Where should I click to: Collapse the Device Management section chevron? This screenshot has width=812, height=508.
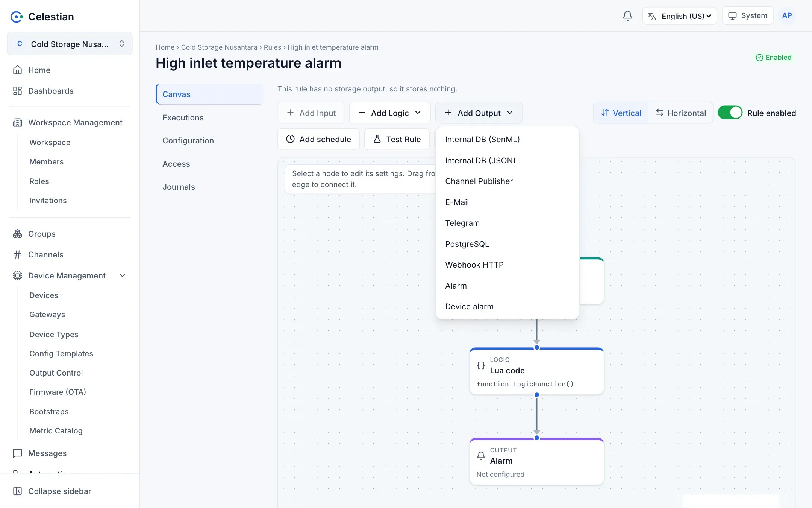coord(122,275)
